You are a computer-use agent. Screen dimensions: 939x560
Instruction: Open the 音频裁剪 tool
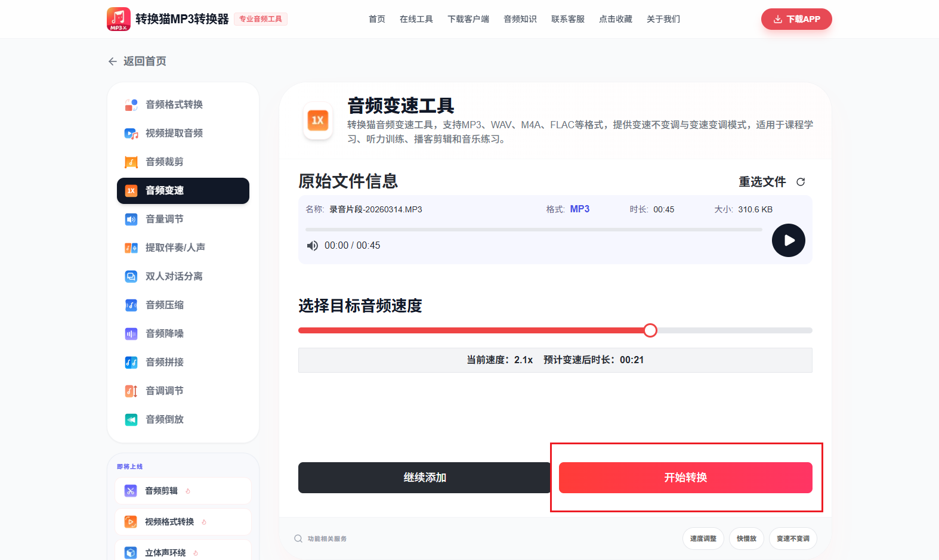click(164, 162)
